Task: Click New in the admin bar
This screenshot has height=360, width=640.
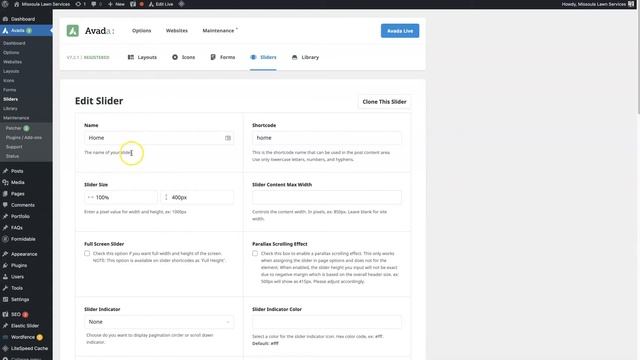Action: [x=116, y=4]
